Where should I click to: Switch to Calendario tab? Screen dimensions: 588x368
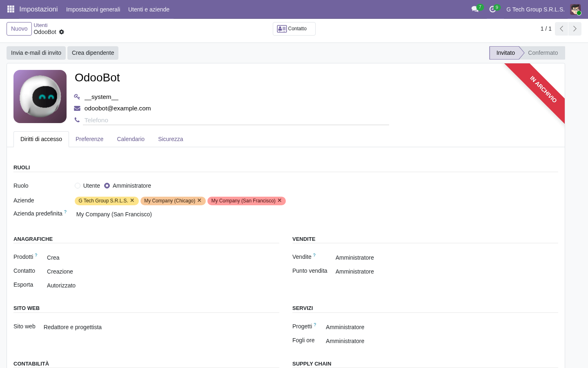pos(131,139)
